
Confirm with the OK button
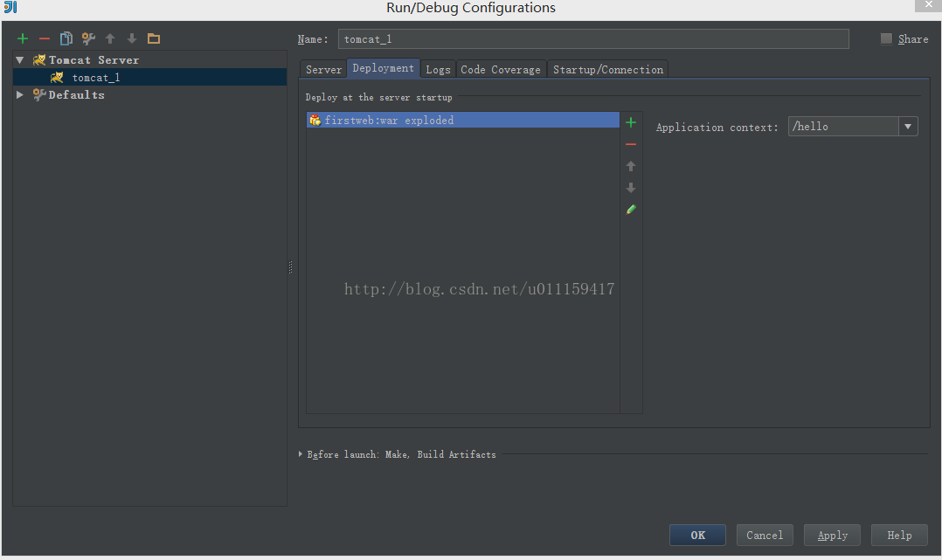pyautogui.click(x=697, y=535)
